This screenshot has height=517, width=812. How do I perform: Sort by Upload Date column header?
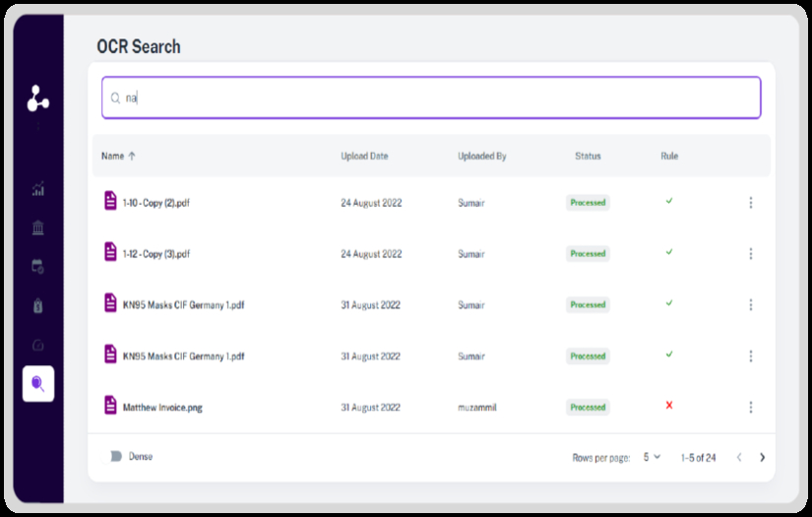tap(364, 156)
